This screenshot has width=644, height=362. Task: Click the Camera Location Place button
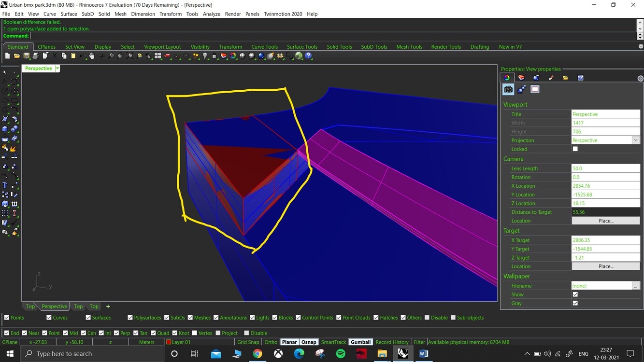point(605,221)
